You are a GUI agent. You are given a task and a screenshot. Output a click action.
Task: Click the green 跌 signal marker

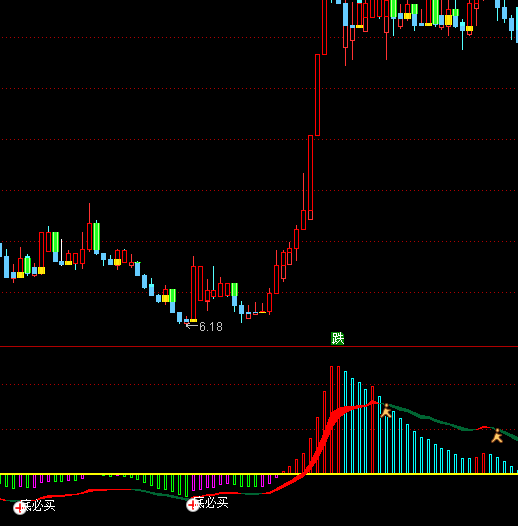pyautogui.click(x=338, y=338)
